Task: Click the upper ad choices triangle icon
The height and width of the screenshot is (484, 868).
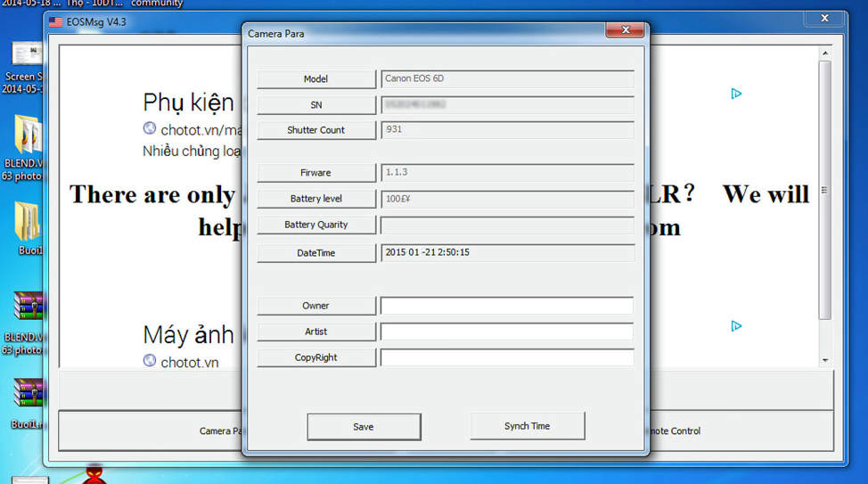Action: [736, 94]
